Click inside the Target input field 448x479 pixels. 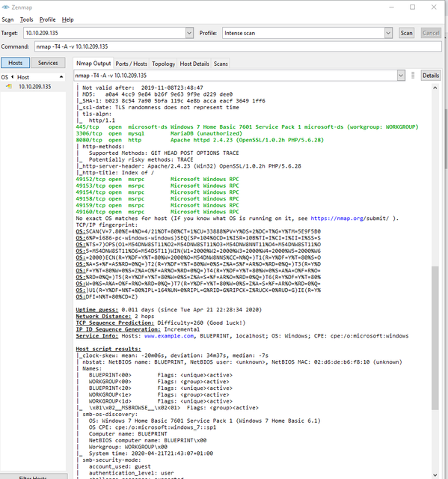[x=105, y=33]
